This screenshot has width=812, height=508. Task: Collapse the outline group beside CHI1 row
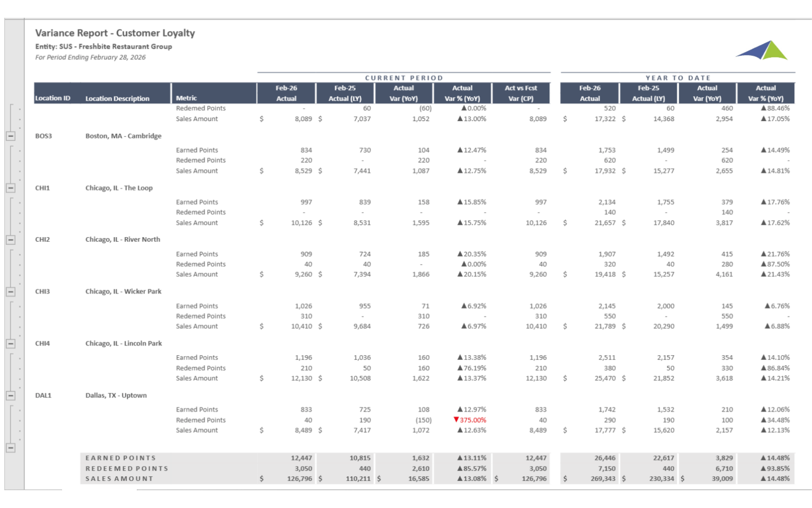click(11, 188)
